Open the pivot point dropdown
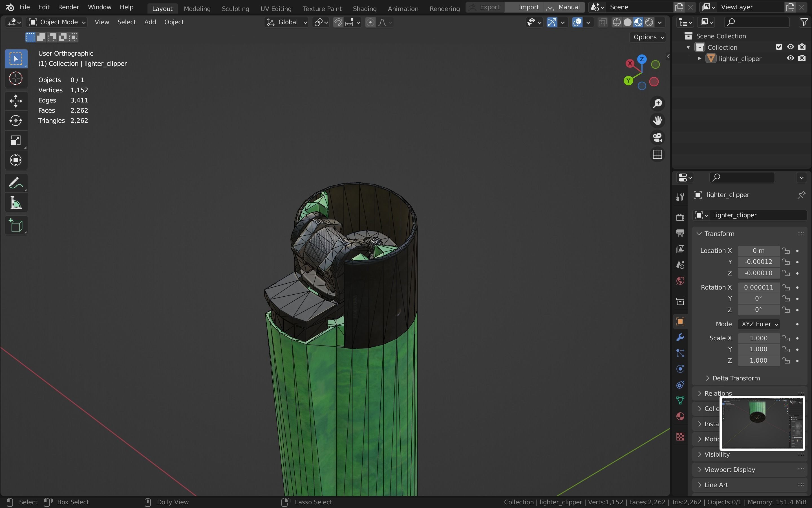 (x=321, y=22)
